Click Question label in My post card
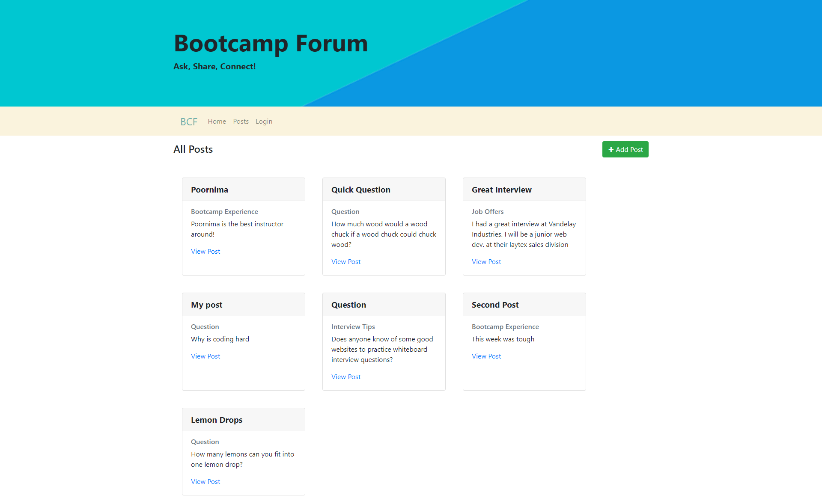 tap(205, 327)
